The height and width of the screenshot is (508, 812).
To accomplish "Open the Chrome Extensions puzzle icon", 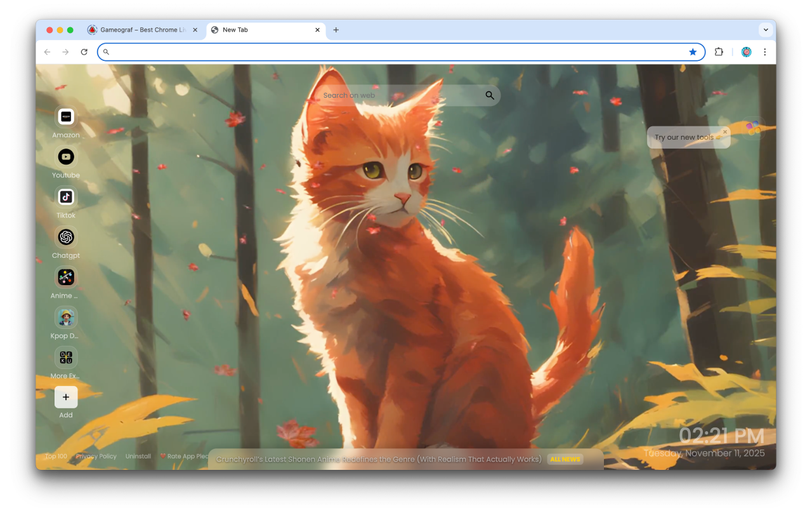I will click(x=719, y=52).
